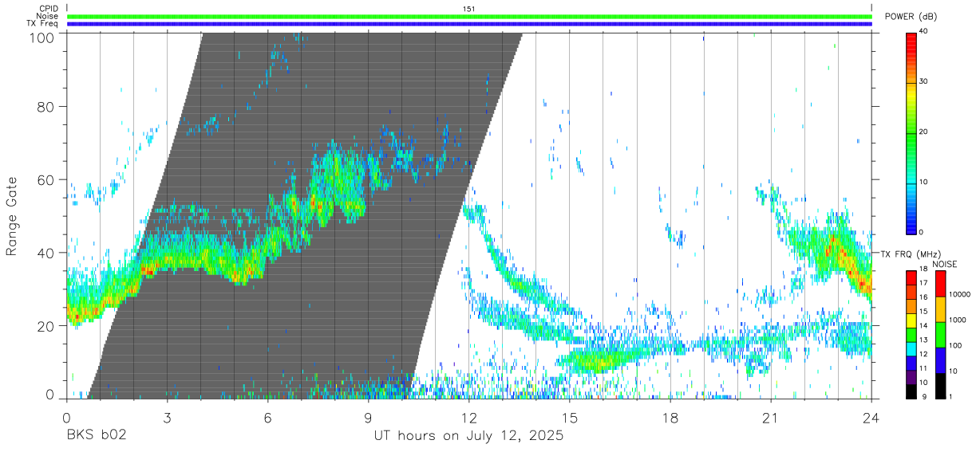Click the 14 MHz label on frequency legend
Image resolution: width=980 pixels, height=452 pixels.
point(922,326)
